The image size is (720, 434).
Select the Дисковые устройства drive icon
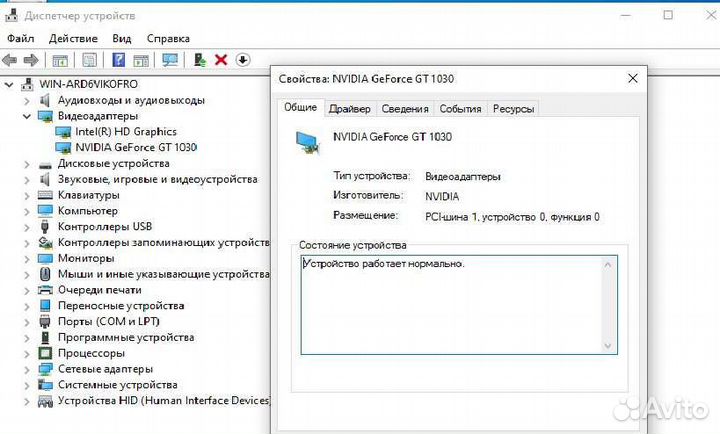45,164
